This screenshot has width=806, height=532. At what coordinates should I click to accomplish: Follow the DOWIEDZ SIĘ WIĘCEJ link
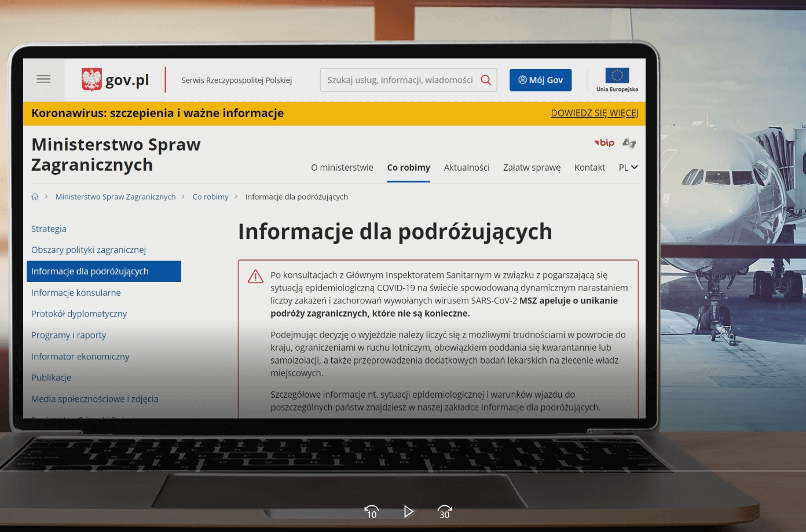(x=594, y=113)
